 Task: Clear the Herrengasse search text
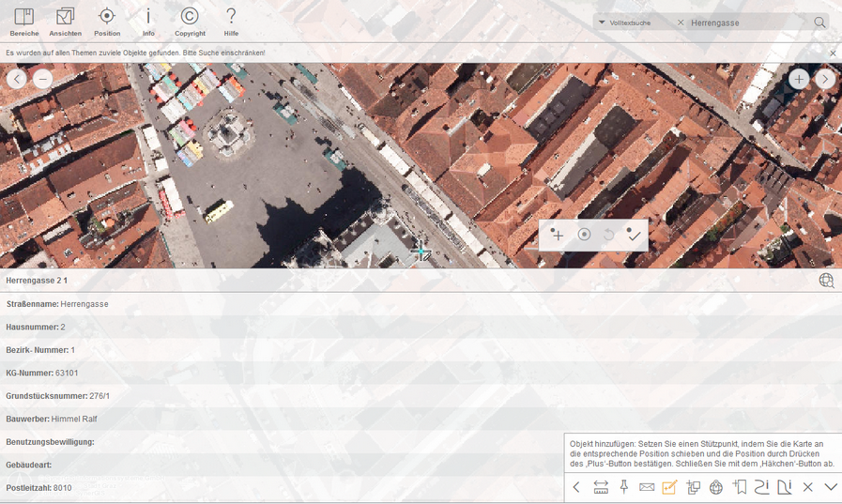(681, 23)
